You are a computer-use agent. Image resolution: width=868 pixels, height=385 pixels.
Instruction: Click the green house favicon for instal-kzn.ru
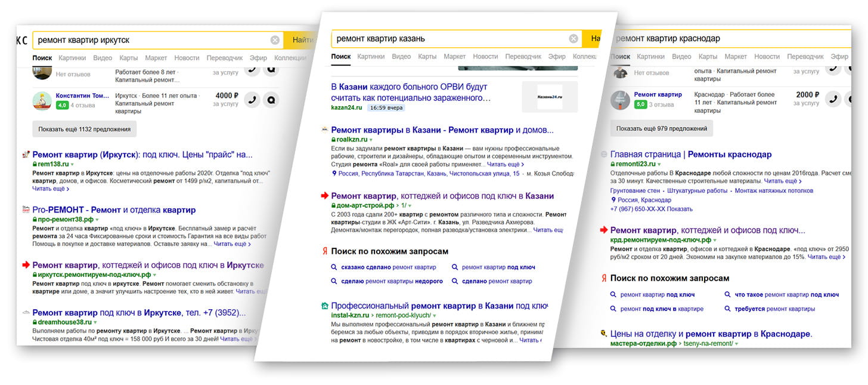[x=324, y=306]
